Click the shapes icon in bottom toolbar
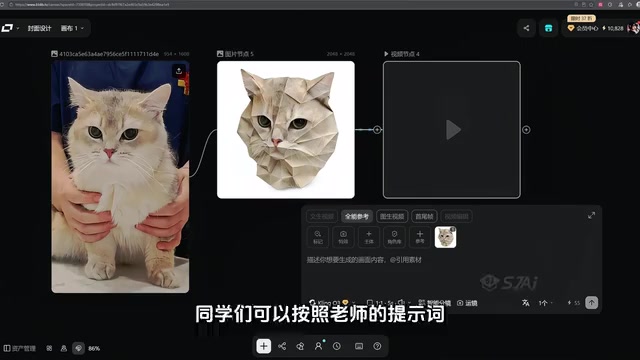Viewport: 640px width, 360px height. coord(300,346)
